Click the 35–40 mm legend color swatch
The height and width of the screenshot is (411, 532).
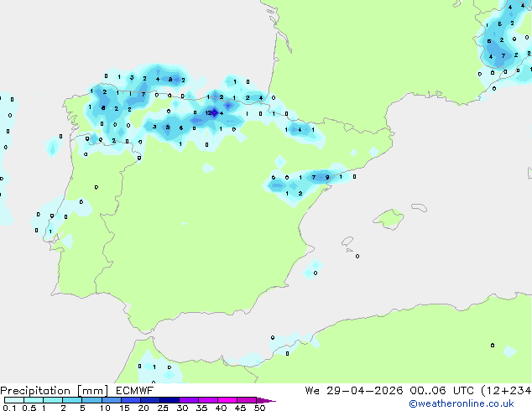(208, 400)
